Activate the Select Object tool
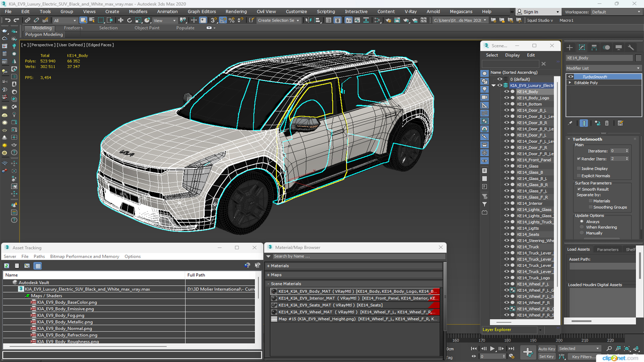644x362 pixels. (83, 20)
